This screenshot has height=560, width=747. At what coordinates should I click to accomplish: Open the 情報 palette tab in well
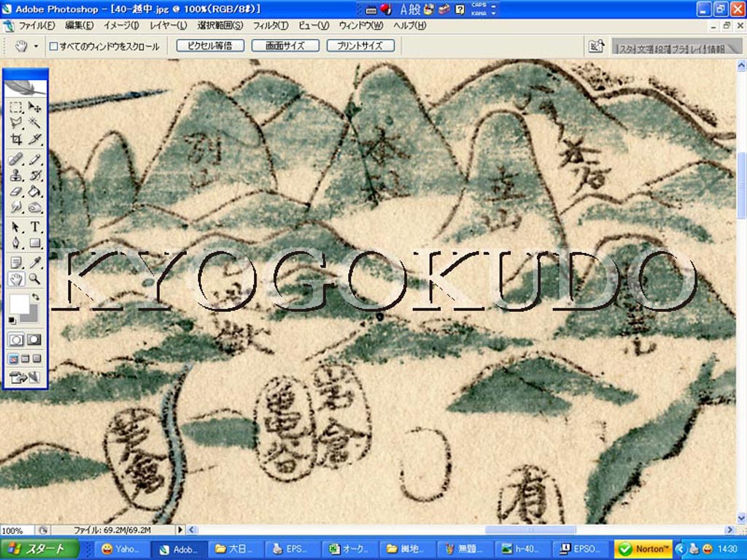coord(716,49)
